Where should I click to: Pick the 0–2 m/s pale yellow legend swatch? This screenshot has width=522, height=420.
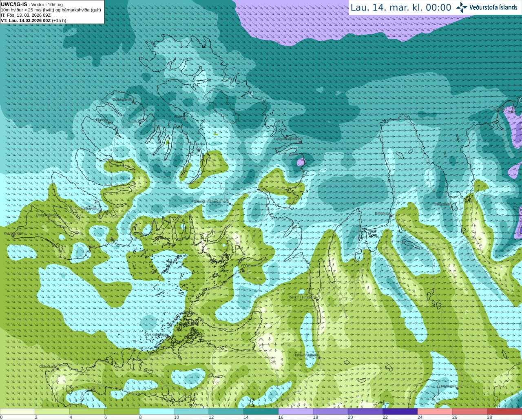click(x=17, y=411)
